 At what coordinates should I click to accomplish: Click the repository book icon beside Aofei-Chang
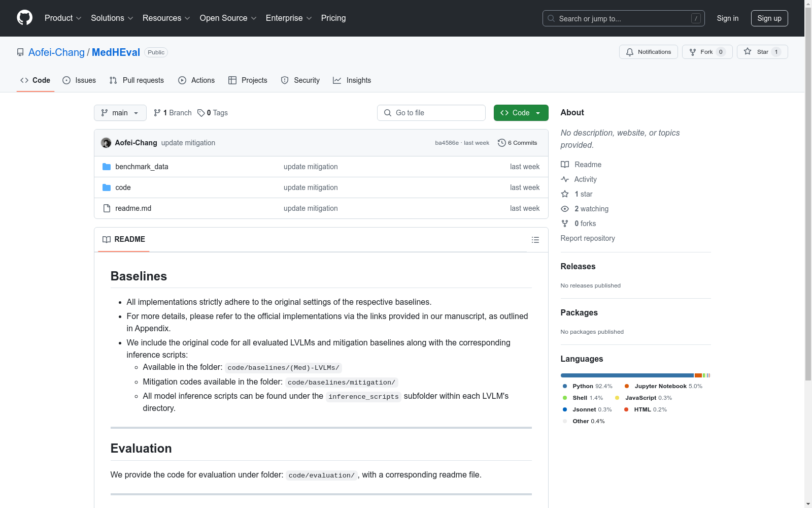(20, 52)
